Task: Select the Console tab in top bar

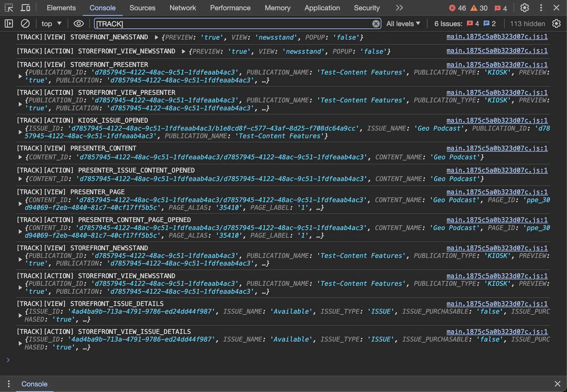Action: 103,8
